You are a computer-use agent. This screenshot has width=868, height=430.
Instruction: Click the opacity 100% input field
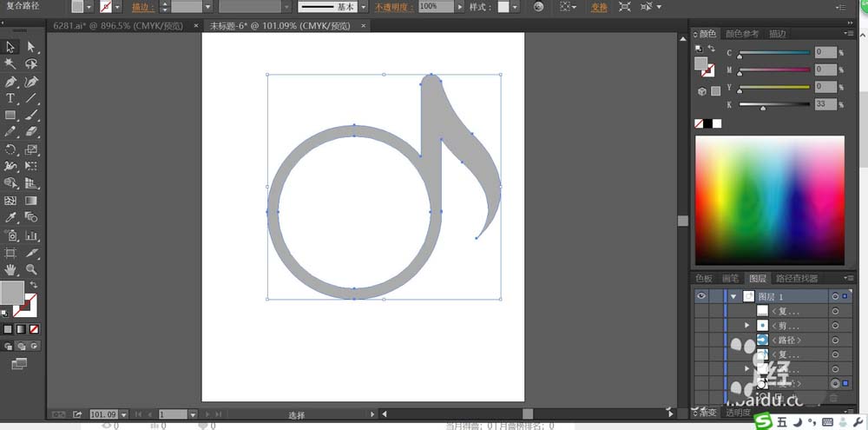[x=437, y=7]
